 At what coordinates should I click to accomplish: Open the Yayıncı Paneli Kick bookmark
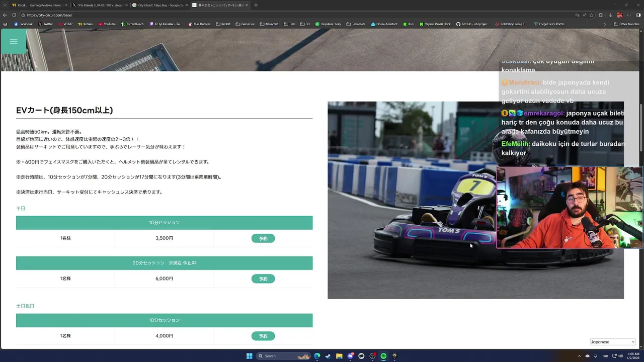point(436,24)
